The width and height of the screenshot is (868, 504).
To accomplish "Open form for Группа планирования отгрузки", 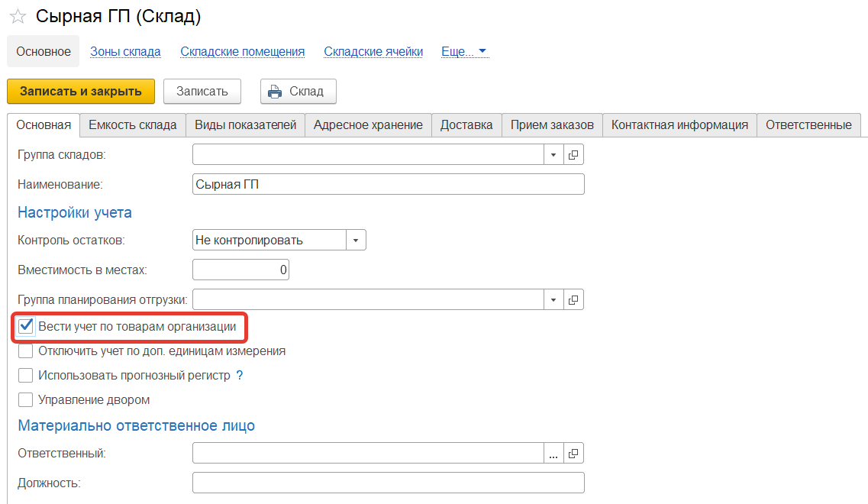I will coord(574,299).
